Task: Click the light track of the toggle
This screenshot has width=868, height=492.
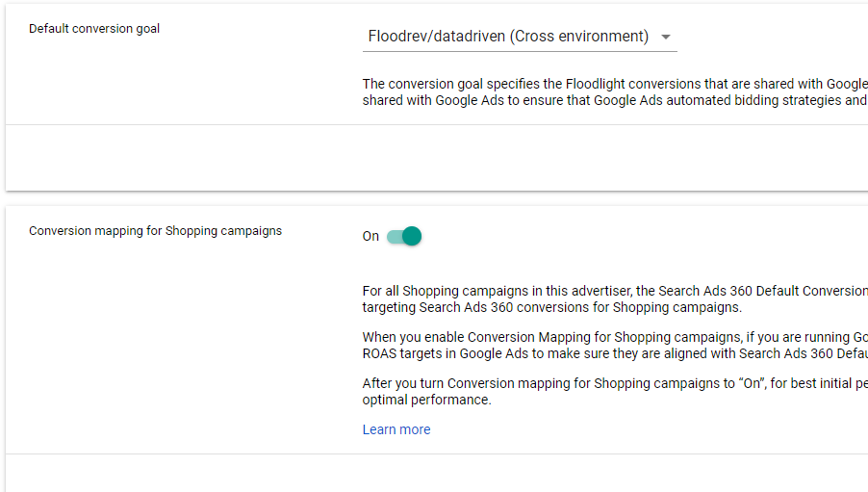Action: 393,236
